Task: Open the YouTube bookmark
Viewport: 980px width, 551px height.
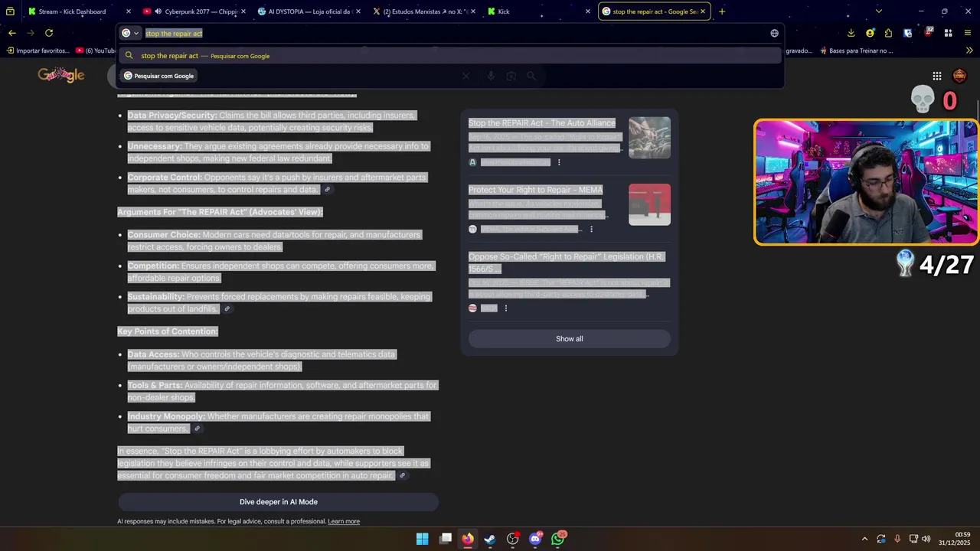Action: pos(96,51)
